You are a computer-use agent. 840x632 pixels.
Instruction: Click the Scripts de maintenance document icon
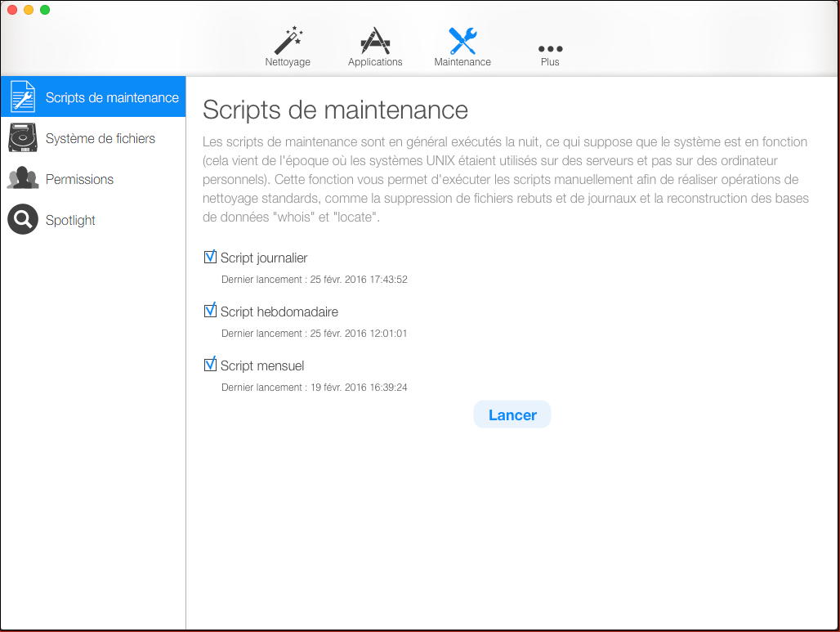[x=23, y=96]
